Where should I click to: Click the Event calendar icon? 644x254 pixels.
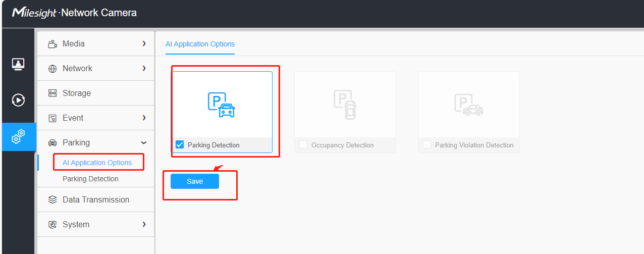(x=52, y=118)
